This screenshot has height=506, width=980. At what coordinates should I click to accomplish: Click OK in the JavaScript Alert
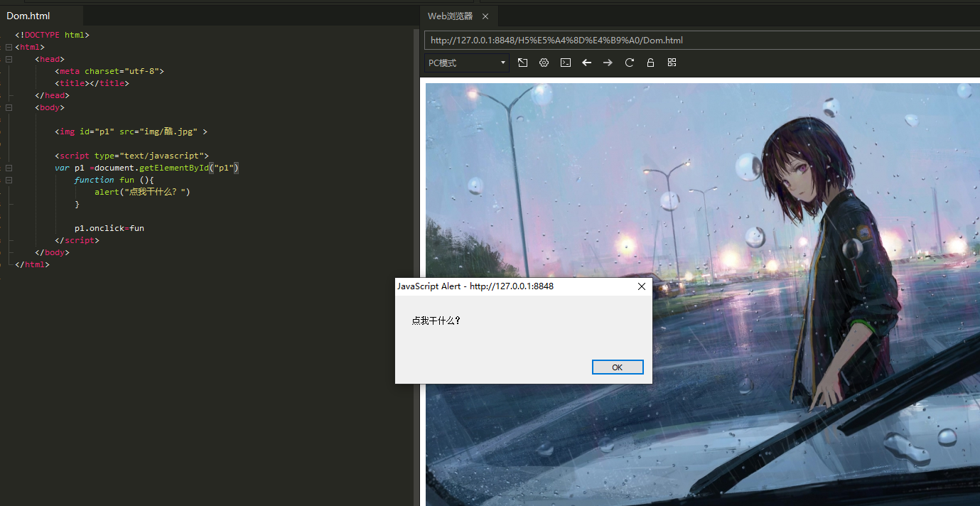click(617, 367)
